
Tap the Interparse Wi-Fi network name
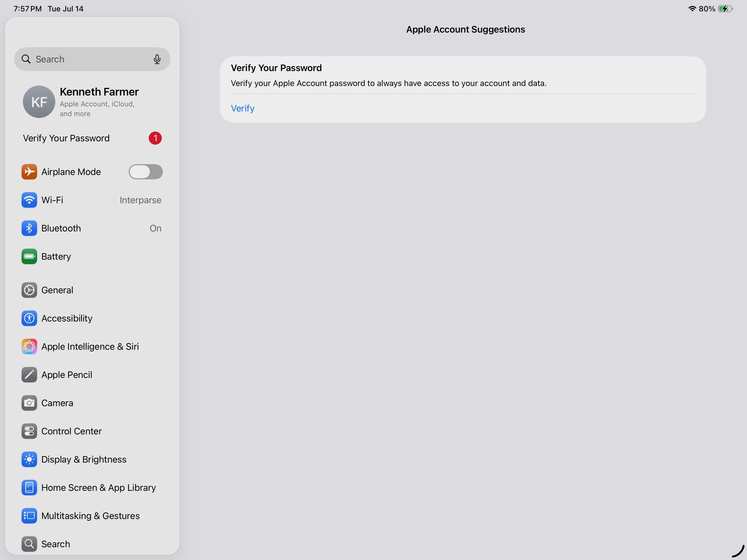tap(141, 200)
